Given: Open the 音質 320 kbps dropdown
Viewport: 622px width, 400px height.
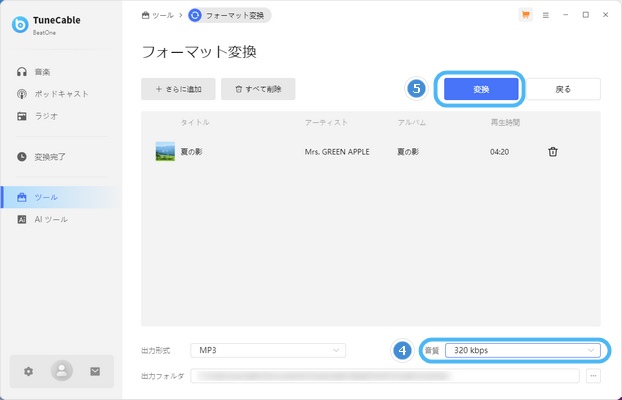Looking at the screenshot, I should pyautogui.click(x=522, y=350).
